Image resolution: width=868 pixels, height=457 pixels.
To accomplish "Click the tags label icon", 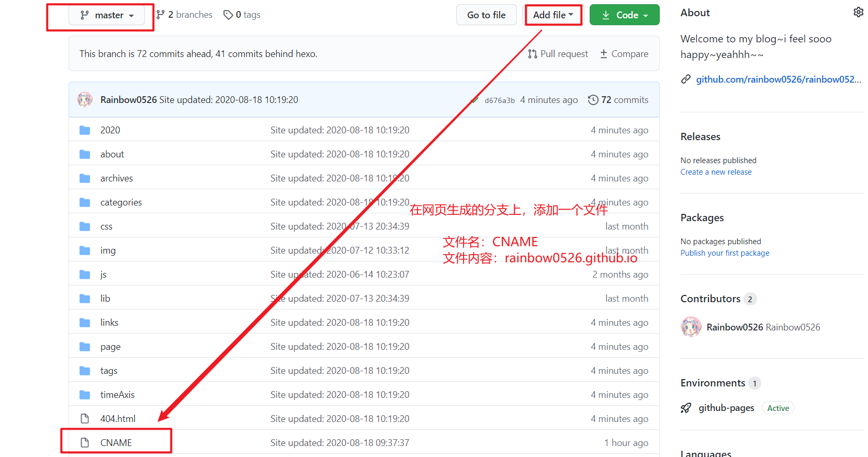I will tap(228, 15).
